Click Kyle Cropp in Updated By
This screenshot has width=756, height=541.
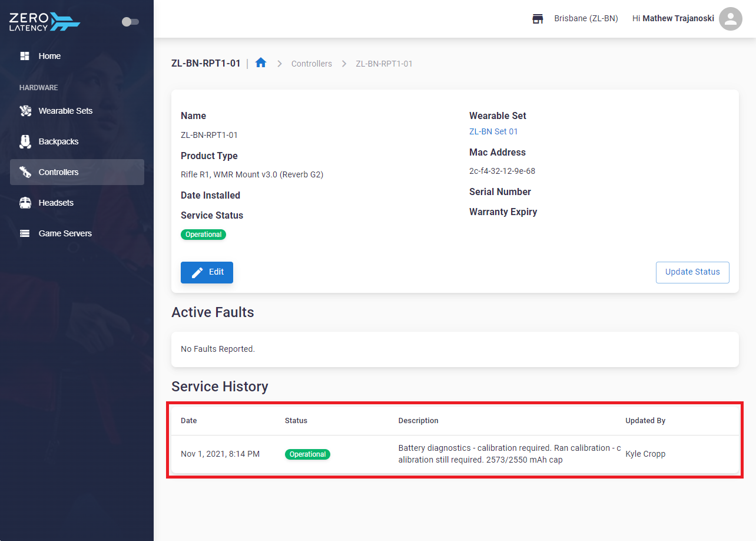645,454
